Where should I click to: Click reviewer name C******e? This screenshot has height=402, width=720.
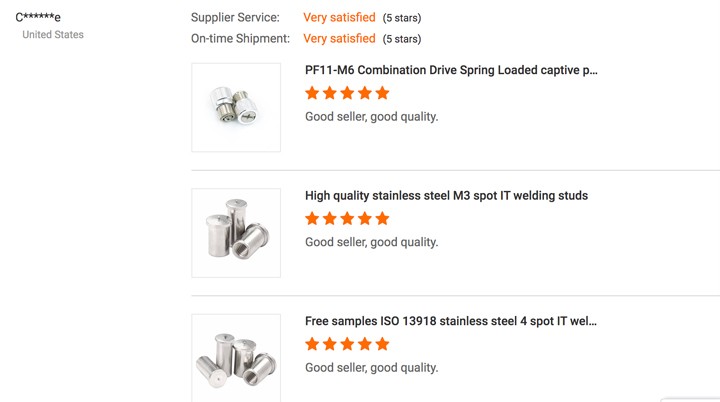click(38, 17)
